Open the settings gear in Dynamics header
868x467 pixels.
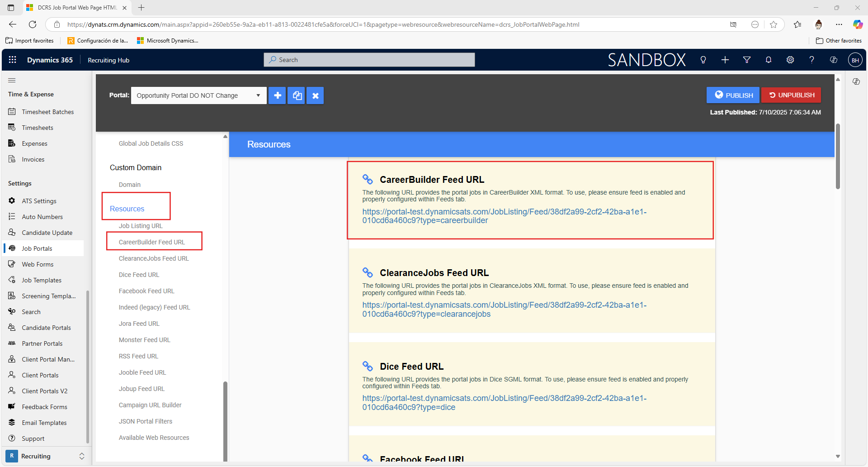click(x=790, y=60)
